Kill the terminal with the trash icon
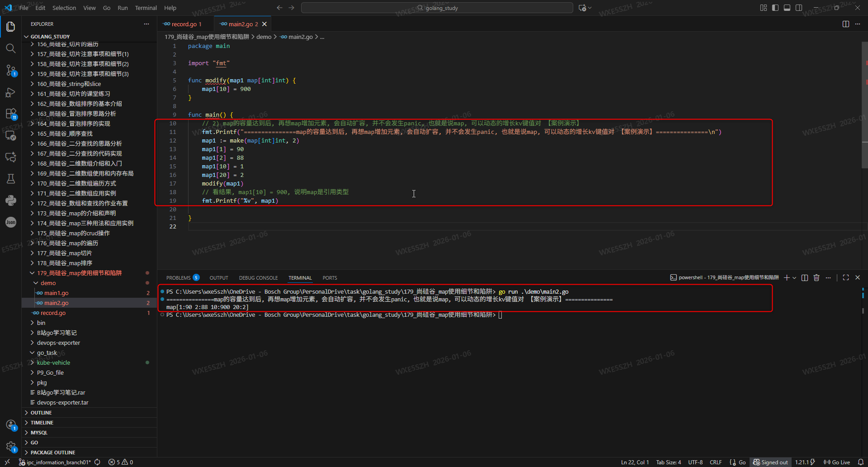Screen dimensions: 868x467 tap(816, 277)
